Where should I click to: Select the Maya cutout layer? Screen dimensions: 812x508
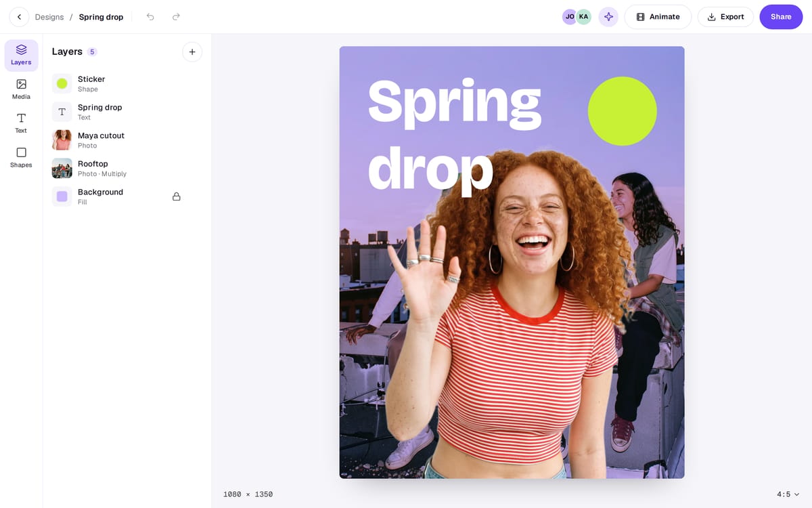tap(126, 140)
